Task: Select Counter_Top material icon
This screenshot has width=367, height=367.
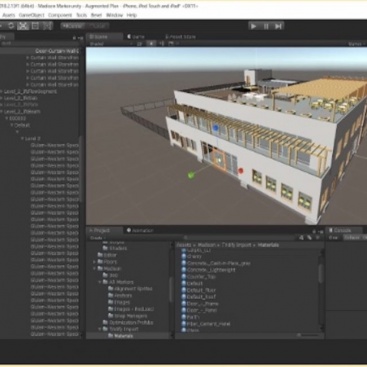Action: coord(183,276)
